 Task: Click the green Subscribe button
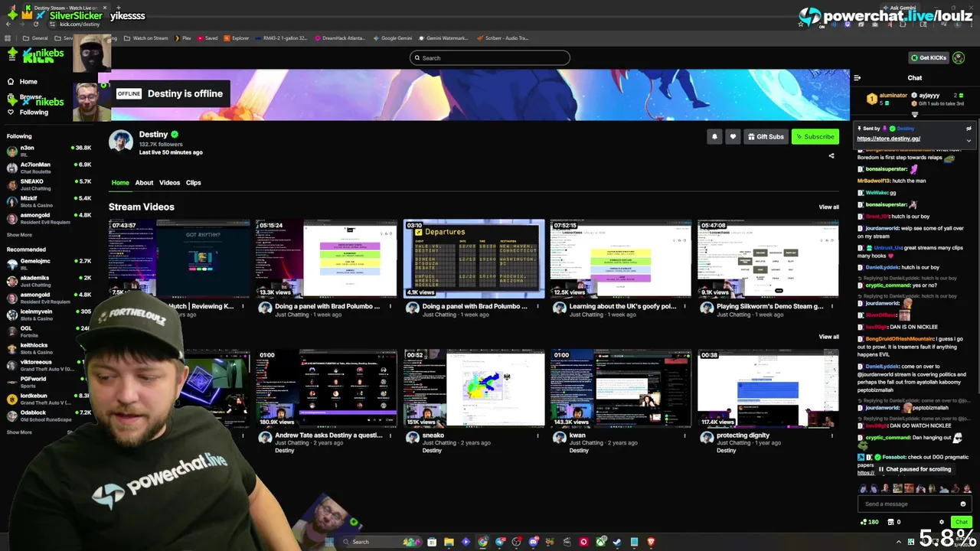click(x=815, y=137)
